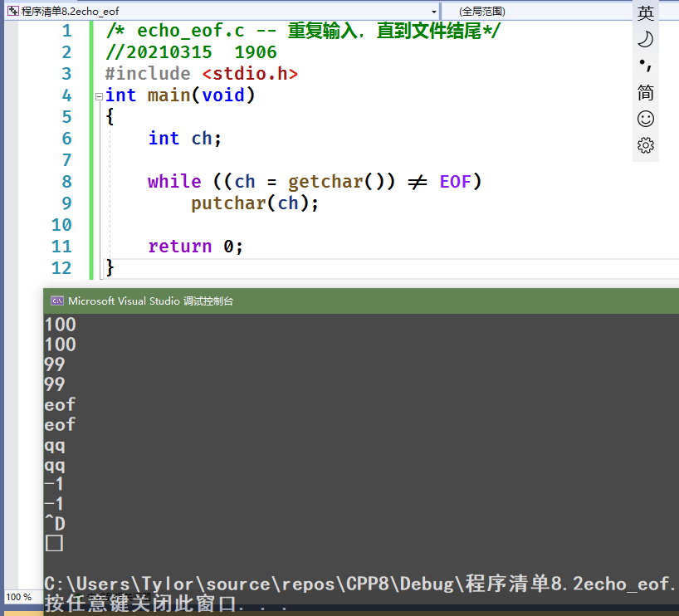Click the ^D line in console output

coord(55,523)
